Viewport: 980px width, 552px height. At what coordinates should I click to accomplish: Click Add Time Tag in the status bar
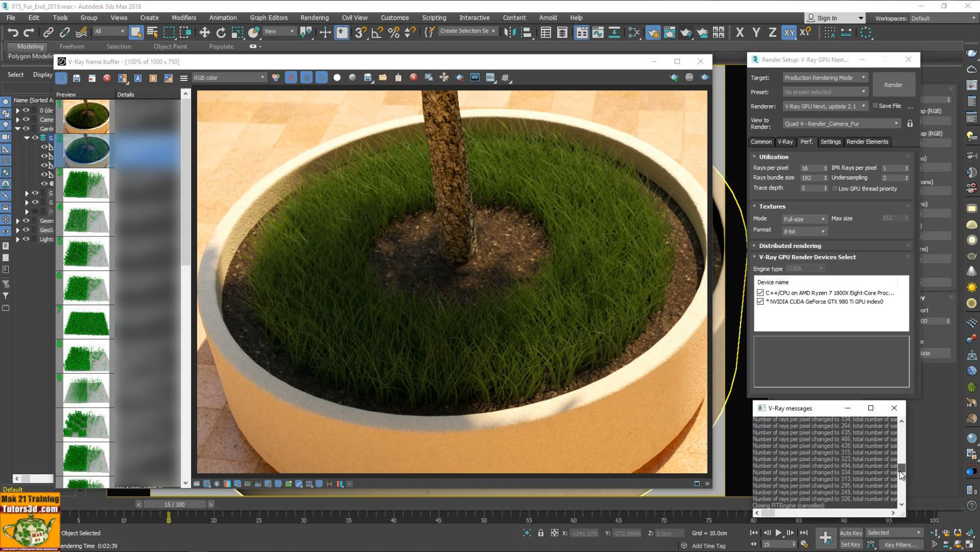pos(709,546)
